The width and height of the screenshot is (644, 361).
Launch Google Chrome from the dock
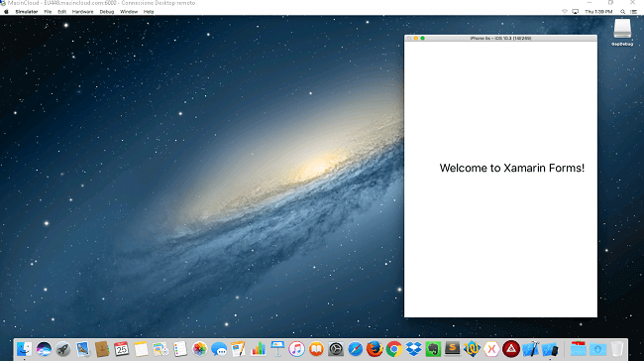pos(394,349)
